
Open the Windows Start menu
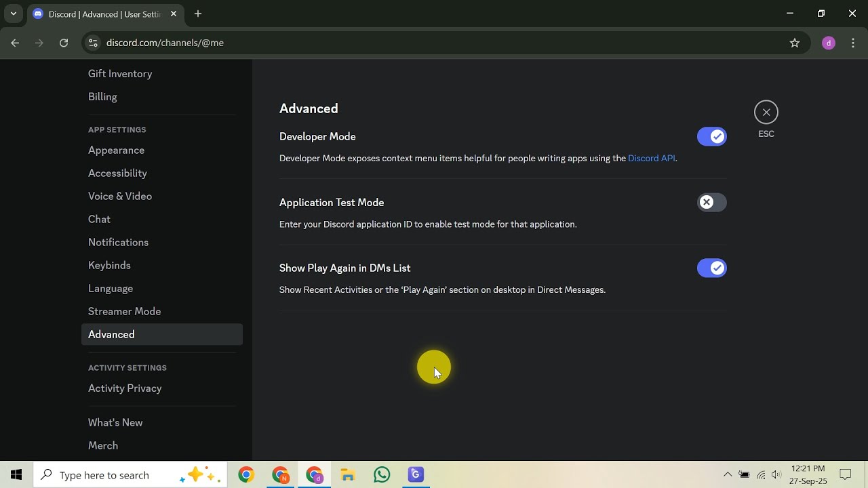[16, 475]
